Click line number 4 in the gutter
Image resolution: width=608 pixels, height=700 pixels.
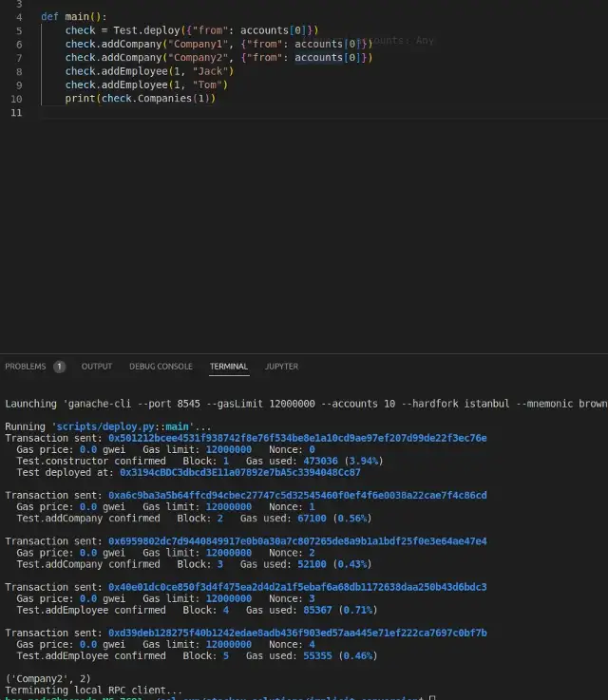pyautogui.click(x=19, y=17)
